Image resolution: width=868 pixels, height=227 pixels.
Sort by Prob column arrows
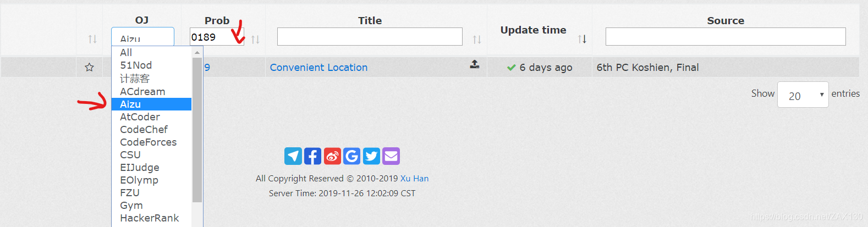click(x=255, y=40)
